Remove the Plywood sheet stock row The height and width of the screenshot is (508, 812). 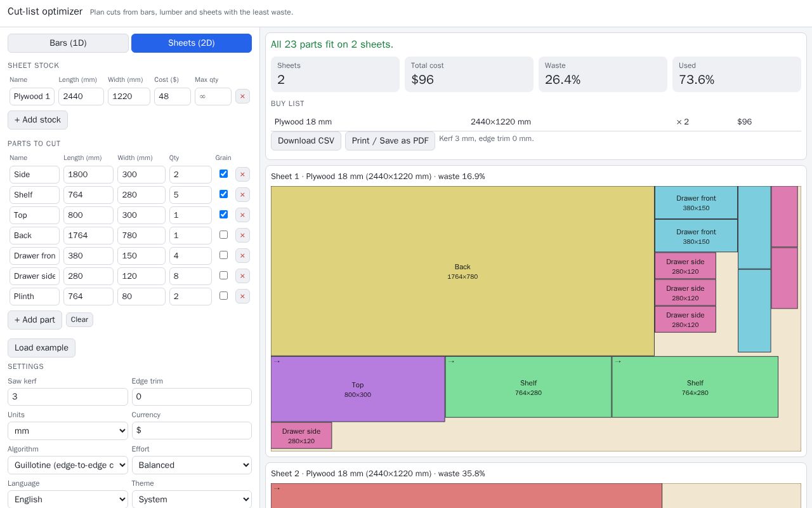(x=242, y=97)
